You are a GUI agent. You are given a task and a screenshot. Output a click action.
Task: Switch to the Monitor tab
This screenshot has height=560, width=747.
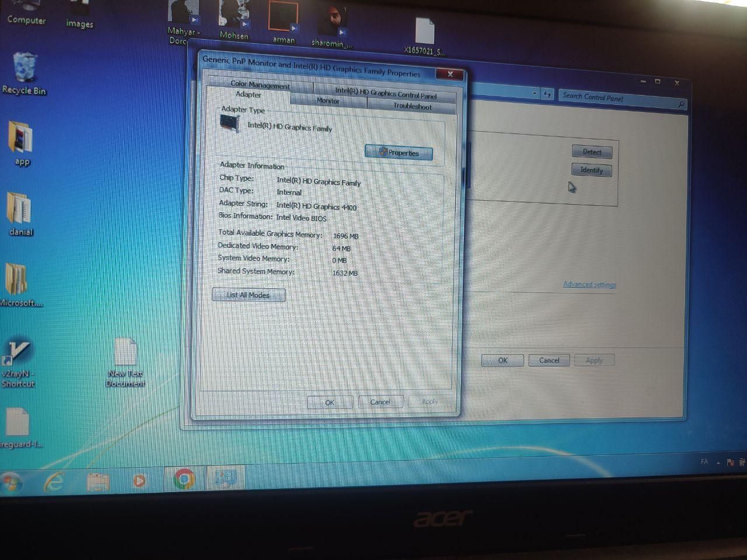pyautogui.click(x=327, y=101)
